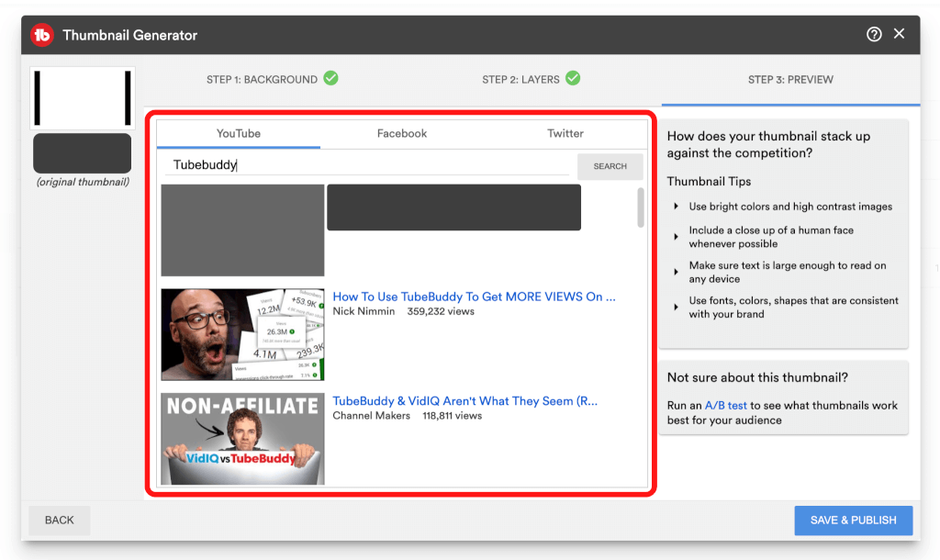
Task: Switch to the YouTube preview tab
Action: 239,133
